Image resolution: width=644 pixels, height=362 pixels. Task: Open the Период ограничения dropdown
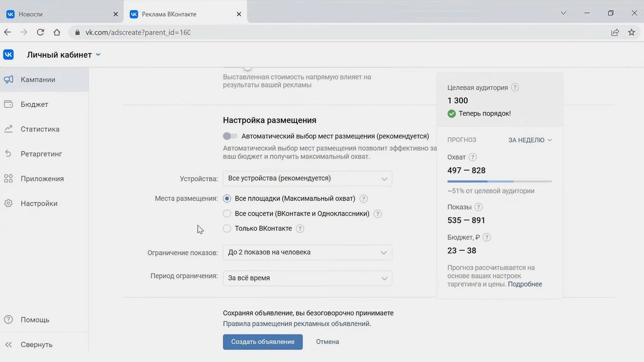pos(307,278)
